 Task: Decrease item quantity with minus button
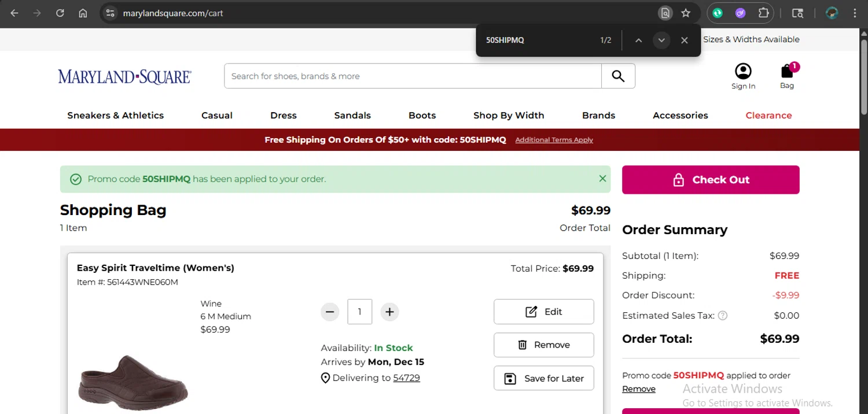tap(330, 312)
